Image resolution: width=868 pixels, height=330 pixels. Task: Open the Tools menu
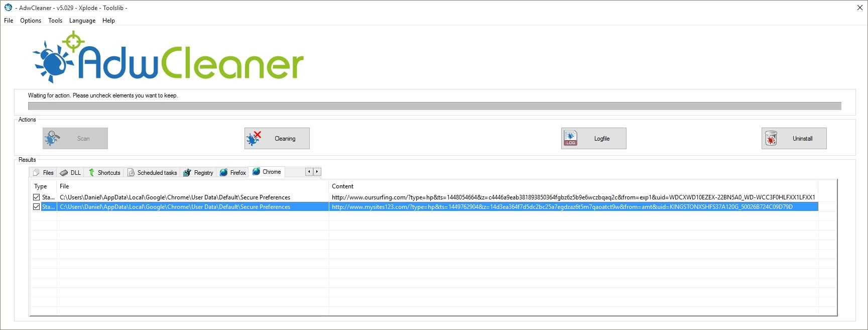pos(55,21)
